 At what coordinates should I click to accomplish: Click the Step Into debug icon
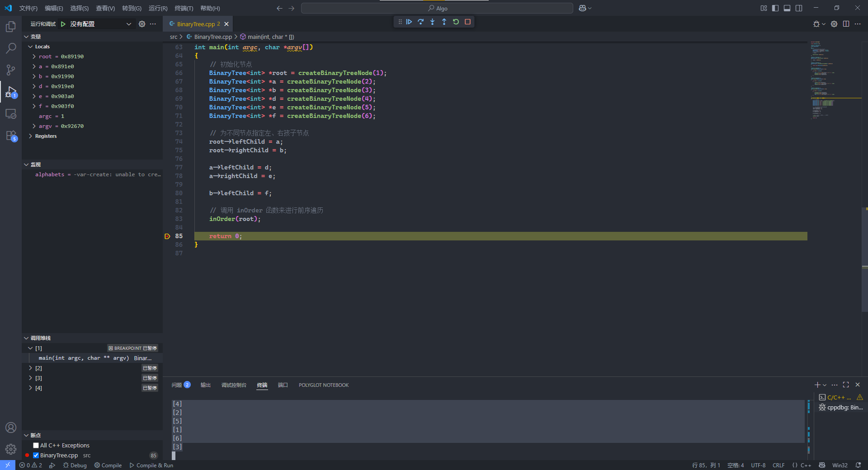pos(433,22)
